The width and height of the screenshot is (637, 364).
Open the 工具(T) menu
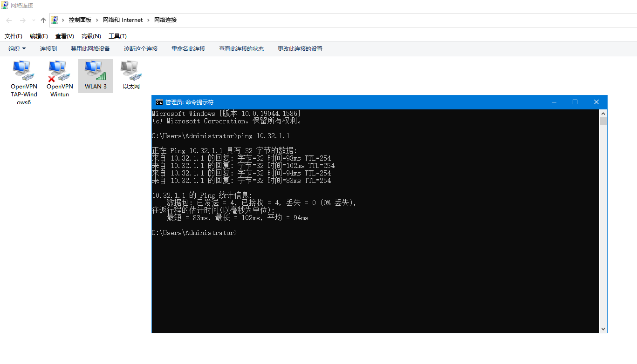[x=118, y=36]
